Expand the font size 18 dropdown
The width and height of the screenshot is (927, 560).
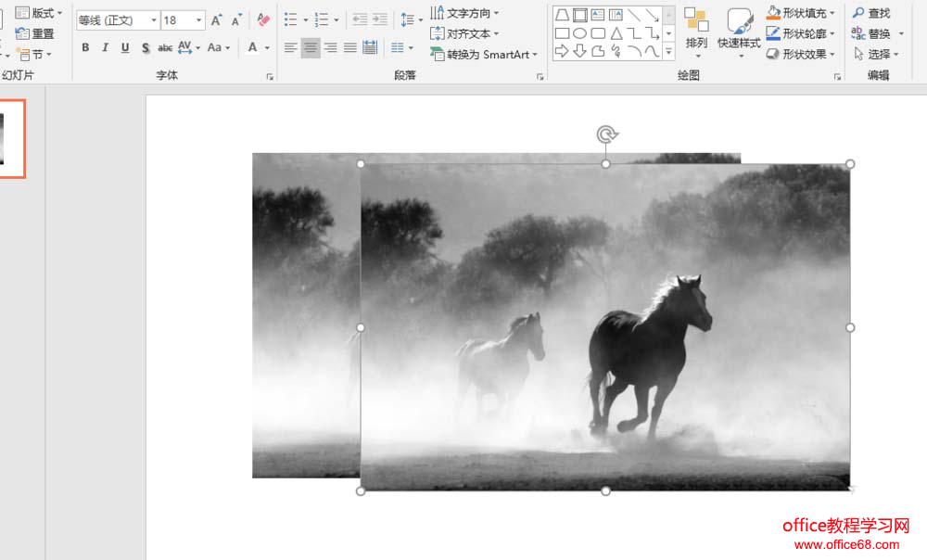(199, 20)
